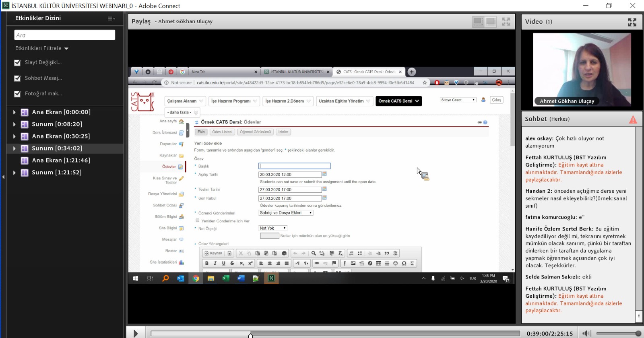The height and width of the screenshot is (338, 644).
Task: Play the webinar recording
Action: 136,333
